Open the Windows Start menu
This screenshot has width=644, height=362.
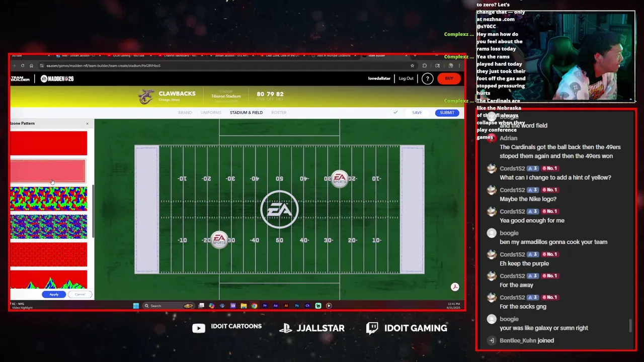(136, 306)
